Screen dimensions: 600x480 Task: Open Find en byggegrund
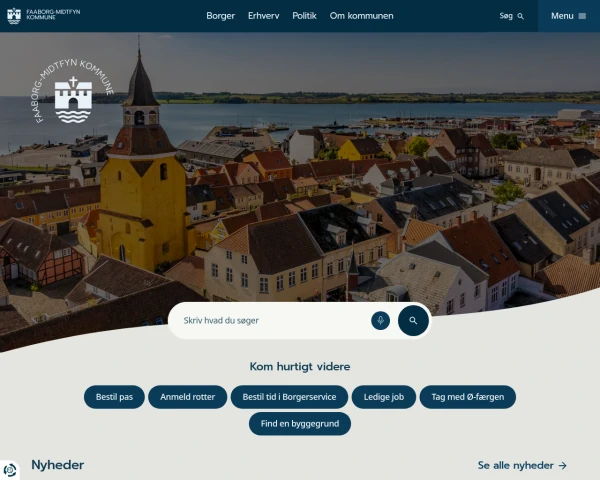pos(300,424)
